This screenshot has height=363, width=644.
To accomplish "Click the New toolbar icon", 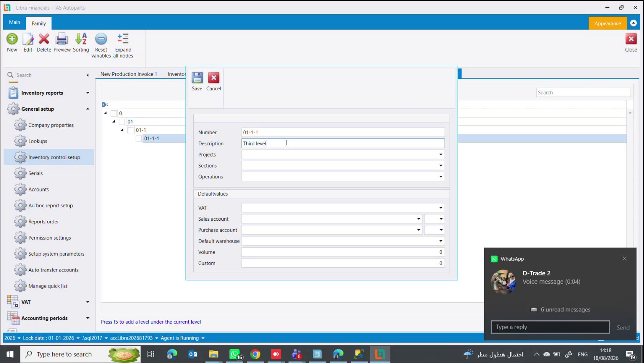I will coord(12,39).
